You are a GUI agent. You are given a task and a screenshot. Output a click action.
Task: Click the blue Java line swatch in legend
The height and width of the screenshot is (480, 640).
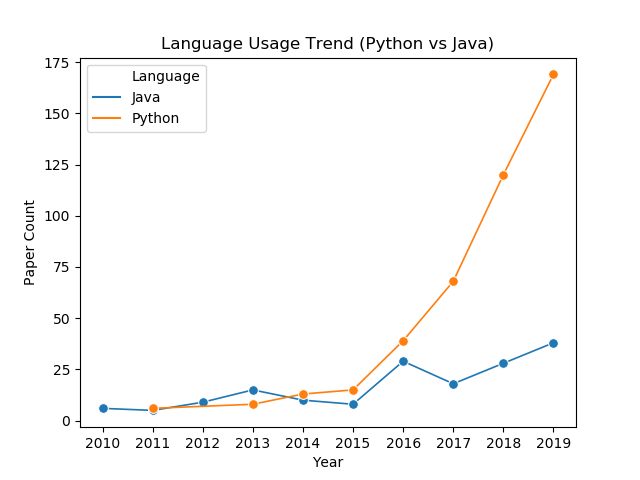tap(107, 97)
